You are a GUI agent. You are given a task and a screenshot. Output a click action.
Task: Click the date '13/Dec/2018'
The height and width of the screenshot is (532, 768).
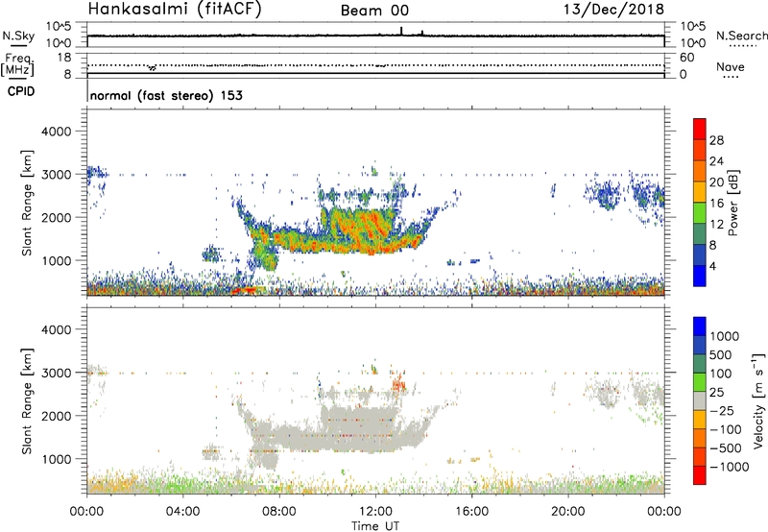613,10
